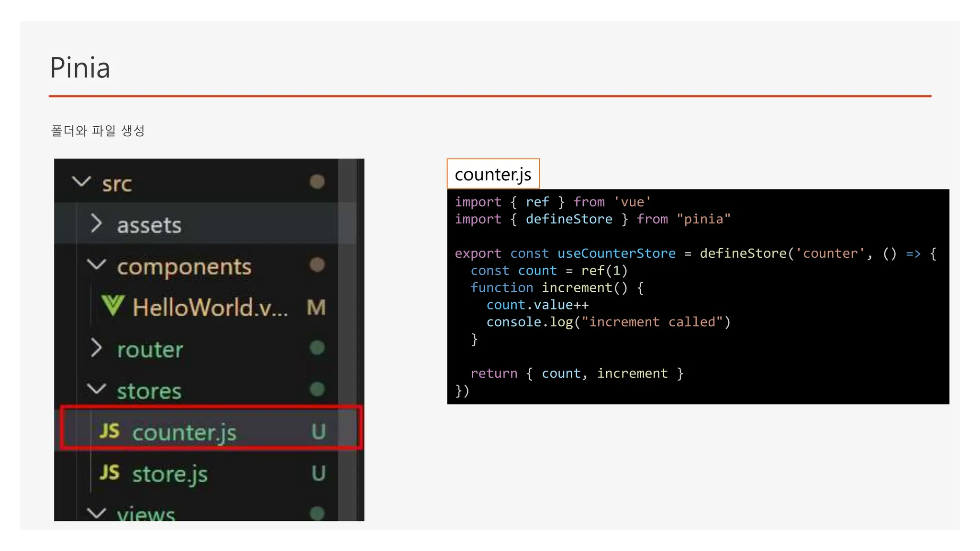The height and width of the screenshot is (551, 980).
Task: Click the U badge on counter.js row
Action: pos(318,431)
